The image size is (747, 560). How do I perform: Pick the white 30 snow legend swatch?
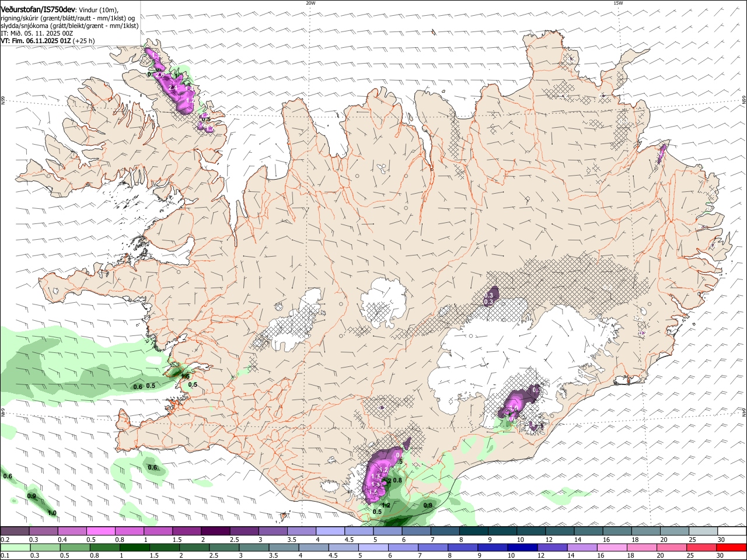click(732, 531)
